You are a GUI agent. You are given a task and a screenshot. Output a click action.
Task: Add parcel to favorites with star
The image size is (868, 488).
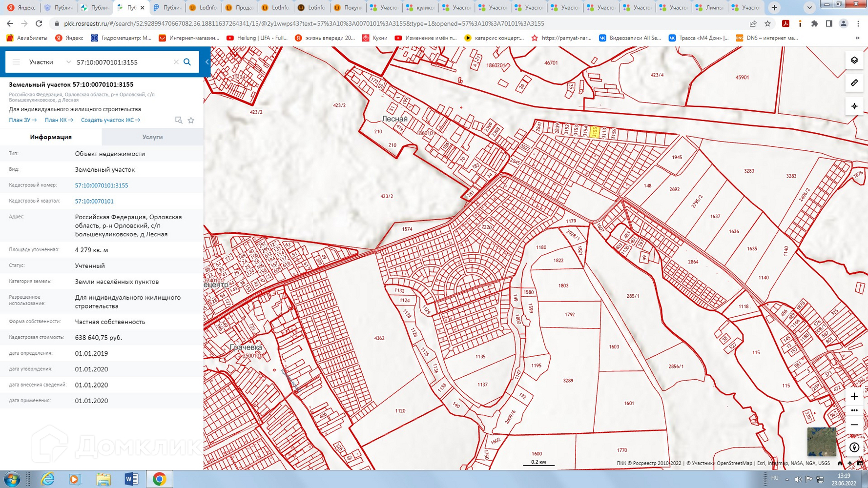point(191,120)
